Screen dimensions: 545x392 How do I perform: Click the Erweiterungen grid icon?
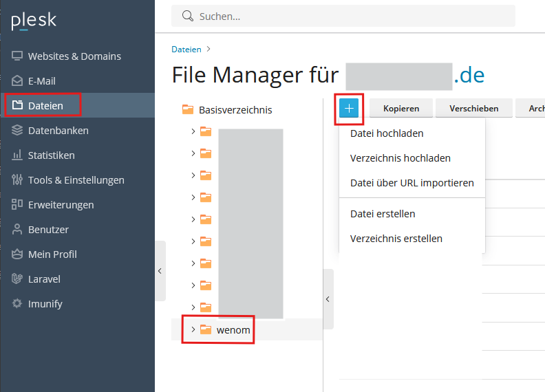coord(17,205)
